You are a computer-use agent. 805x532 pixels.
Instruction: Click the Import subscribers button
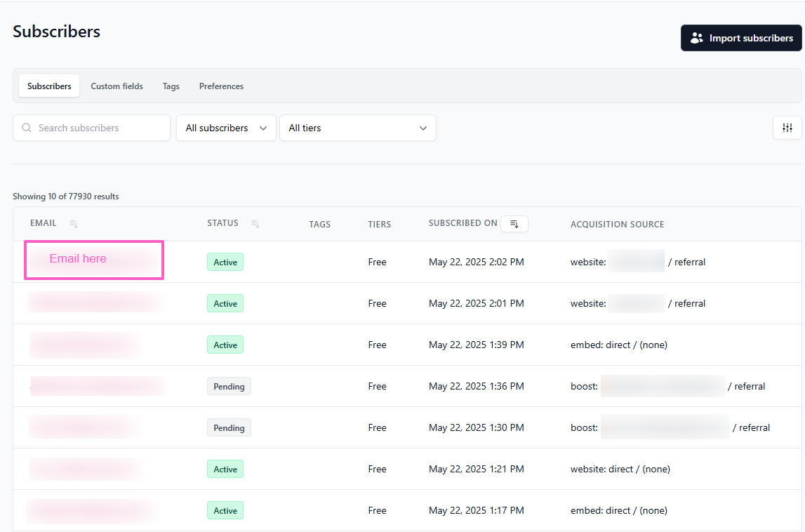741,38
